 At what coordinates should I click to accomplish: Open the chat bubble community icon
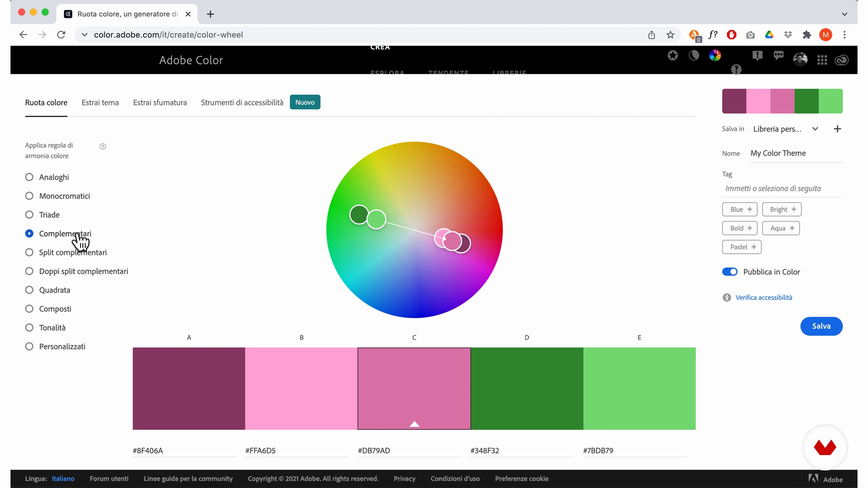click(778, 56)
